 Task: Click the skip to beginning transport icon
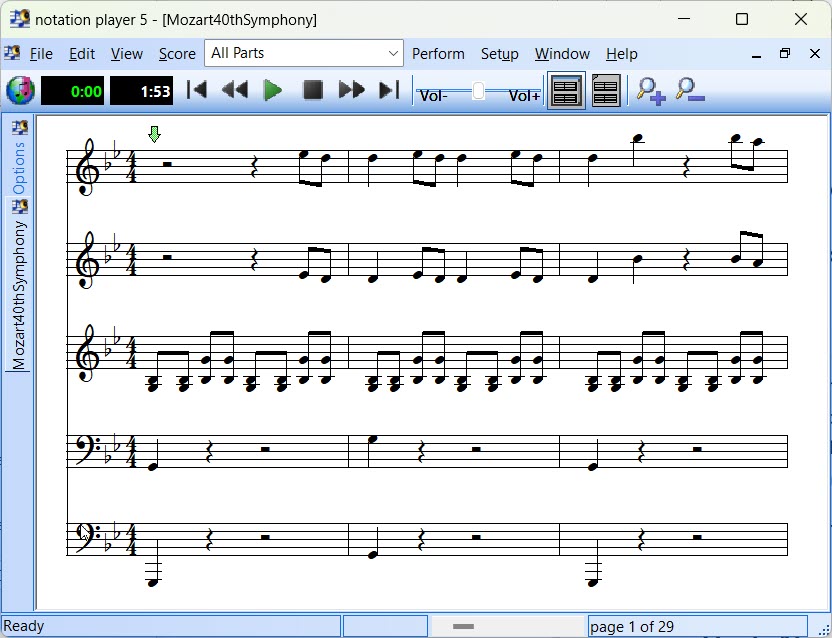tap(196, 89)
